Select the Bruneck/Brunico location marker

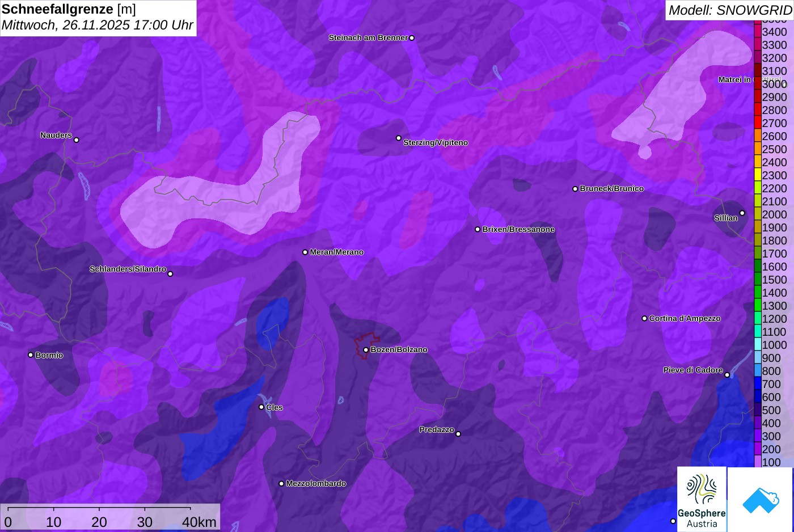(575, 189)
